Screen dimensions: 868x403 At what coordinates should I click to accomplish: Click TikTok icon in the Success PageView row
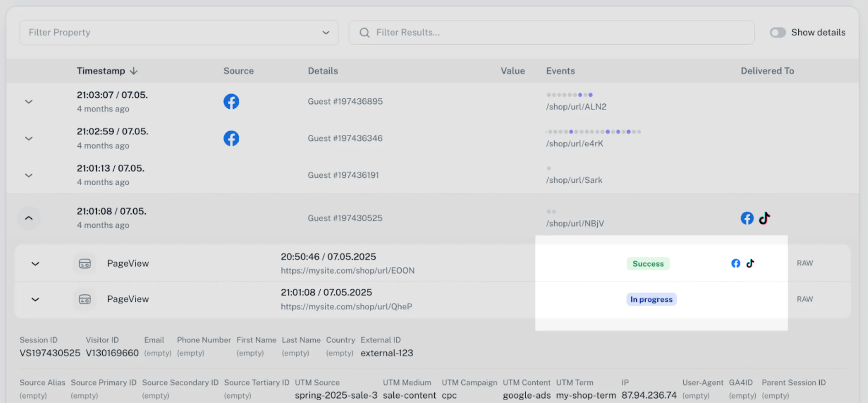click(750, 263)
